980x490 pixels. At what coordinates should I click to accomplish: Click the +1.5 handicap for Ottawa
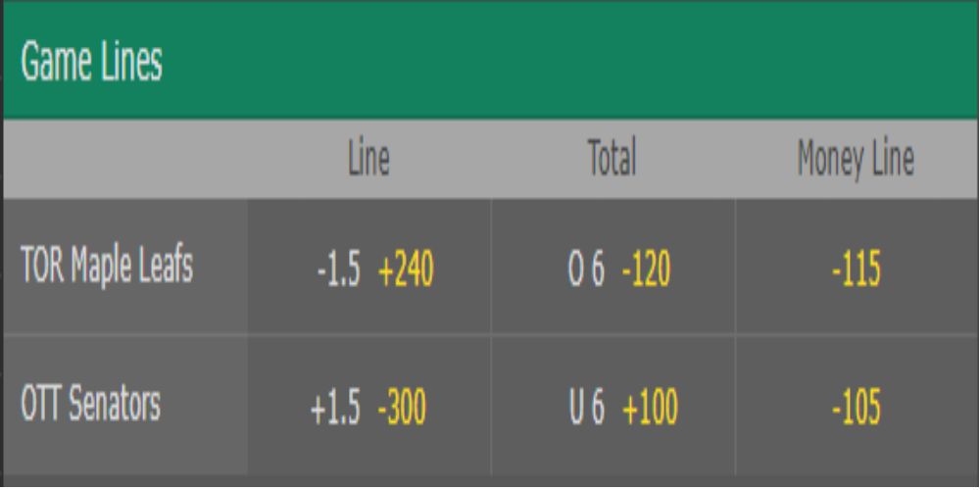[x=335, y=407]
